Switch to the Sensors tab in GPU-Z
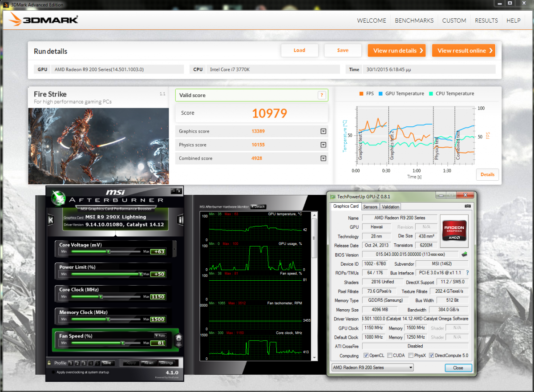This screenshot has width=534, height=392. pos(370,206)
